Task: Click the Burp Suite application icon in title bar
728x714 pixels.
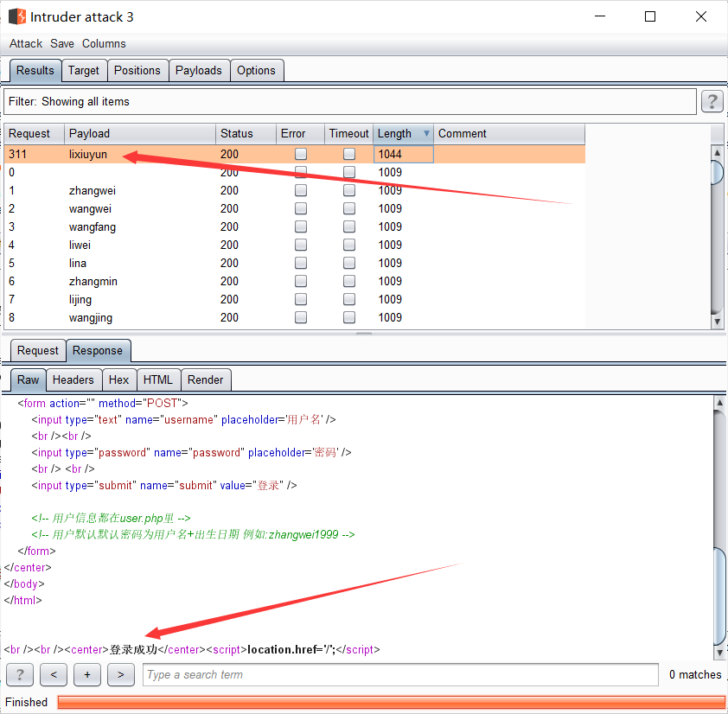Action: pos(17,16)
